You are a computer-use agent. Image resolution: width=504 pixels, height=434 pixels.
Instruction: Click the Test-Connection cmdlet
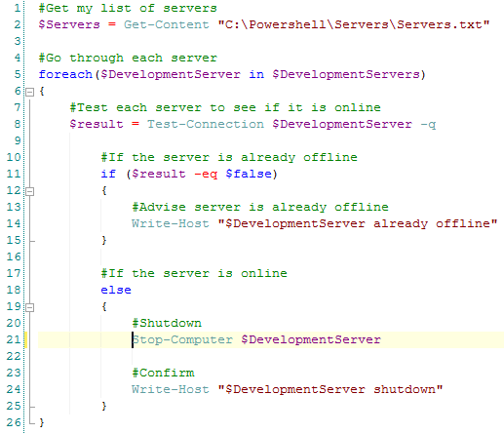tap(206, 124)
